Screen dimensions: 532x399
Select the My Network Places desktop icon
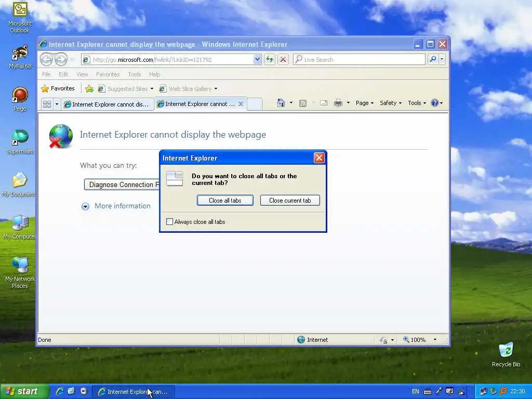pos(20,272)
